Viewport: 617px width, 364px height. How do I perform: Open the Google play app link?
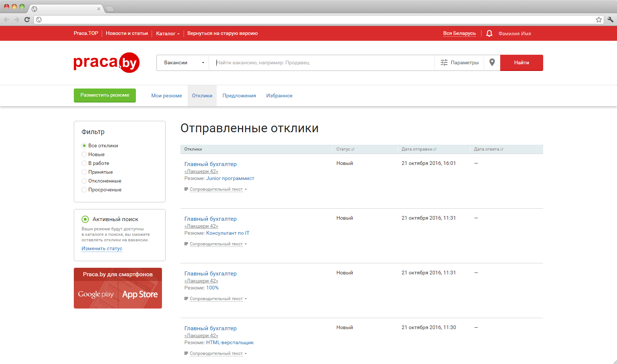coord(96,295)
